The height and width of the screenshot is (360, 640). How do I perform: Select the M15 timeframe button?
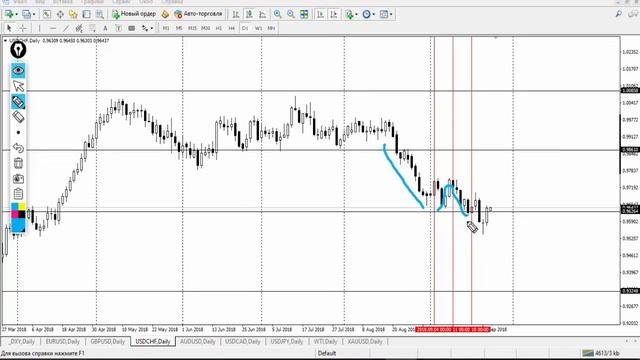click(x=192, y=28)
